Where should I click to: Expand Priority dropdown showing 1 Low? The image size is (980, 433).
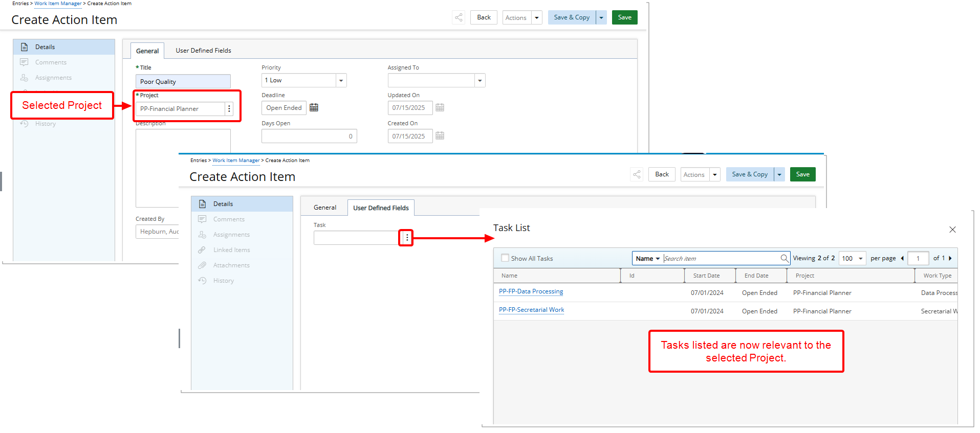[x=341, y=80]
